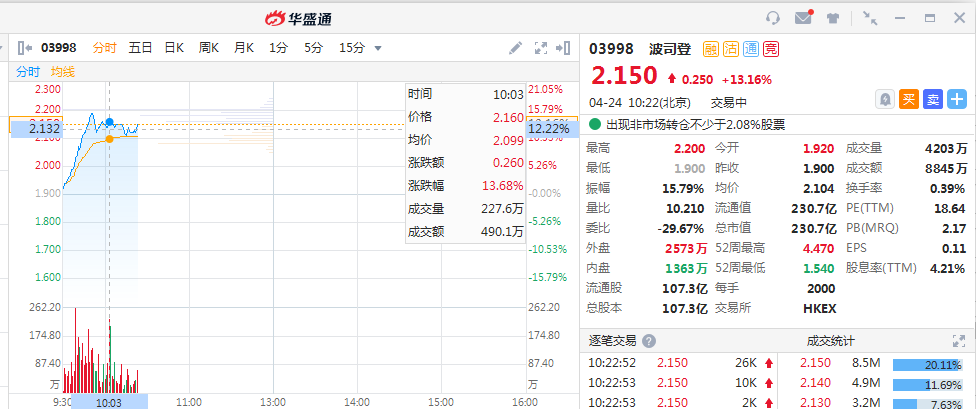Open the messages envelope icon
The width and height of the screenshot is (976, 409).
pos(804,17)
